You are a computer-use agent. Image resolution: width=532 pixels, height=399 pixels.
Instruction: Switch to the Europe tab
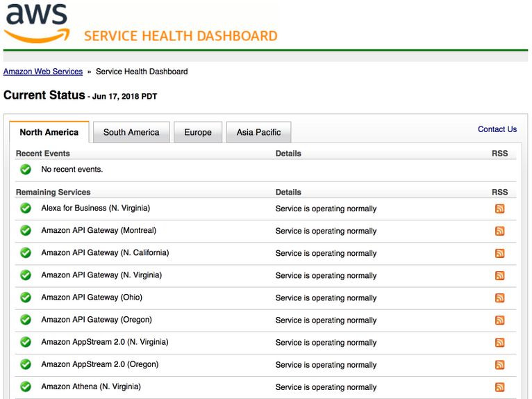(x=198, y=132)
